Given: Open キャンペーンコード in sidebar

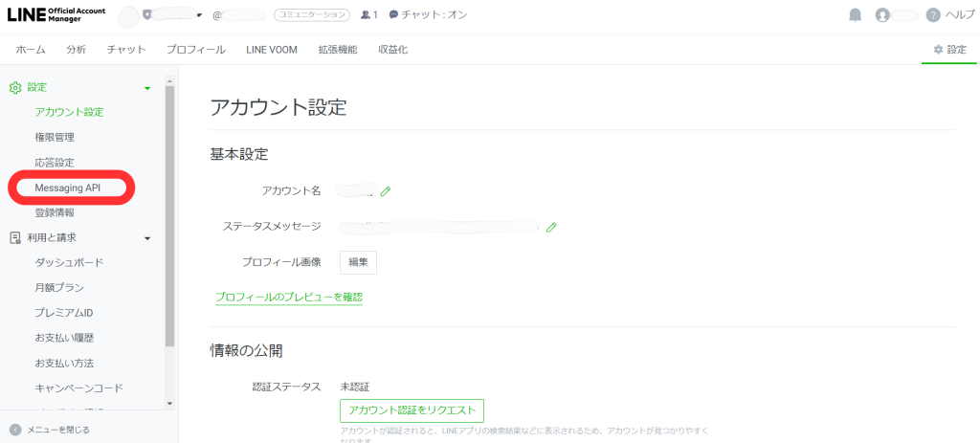Looking at the screenshot, I should (79, 388).
